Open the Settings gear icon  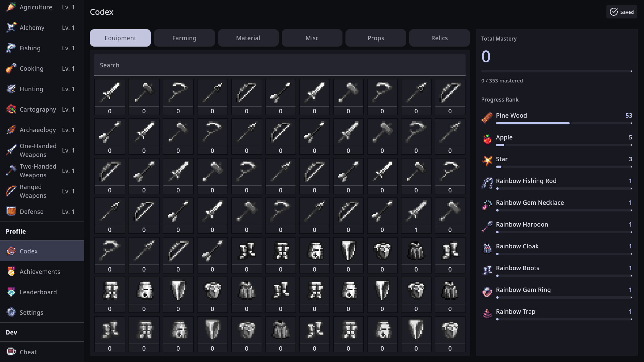tap(11, 312)
